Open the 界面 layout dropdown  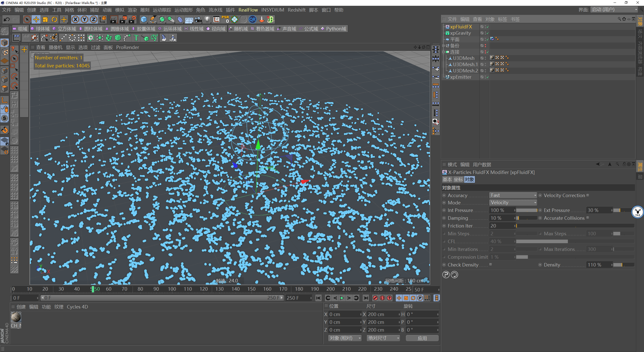pyautogui.click(x=614, y=10)
